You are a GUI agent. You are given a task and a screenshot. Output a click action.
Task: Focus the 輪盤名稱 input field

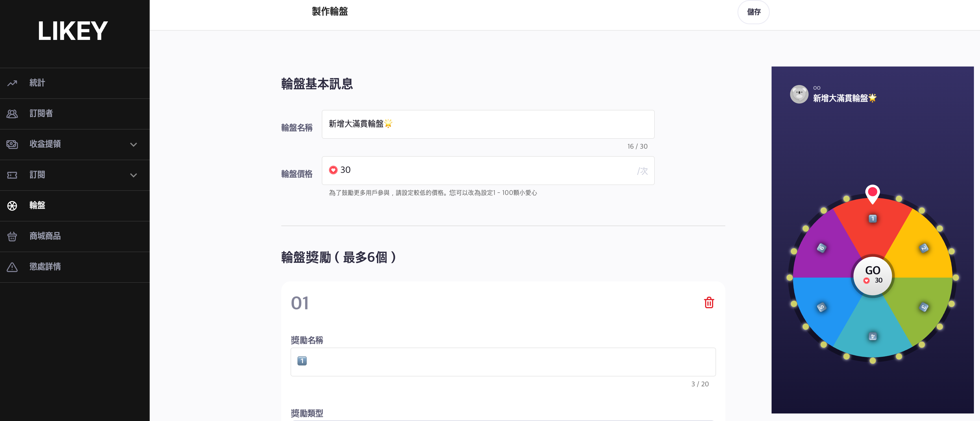coord(488,124)
